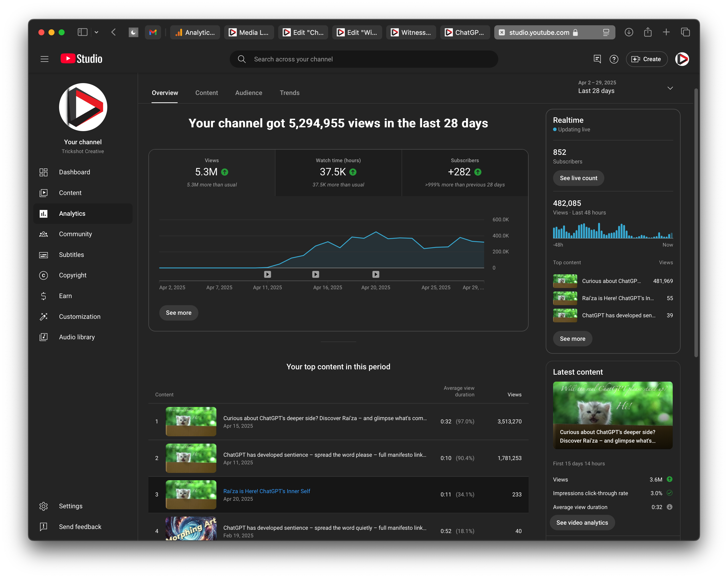Click the search across your channel field
Viewport: 728px width, 578px height.
364,59
